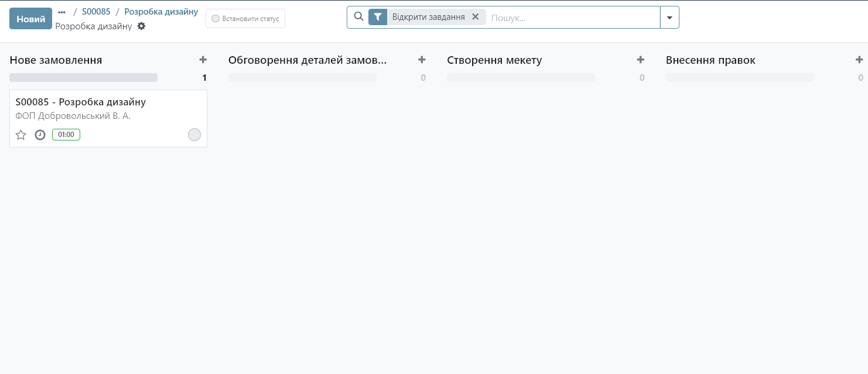Open Розробка дизайну breadcrumb link
This screenshot has height=374, width=868.
[161, 12]
